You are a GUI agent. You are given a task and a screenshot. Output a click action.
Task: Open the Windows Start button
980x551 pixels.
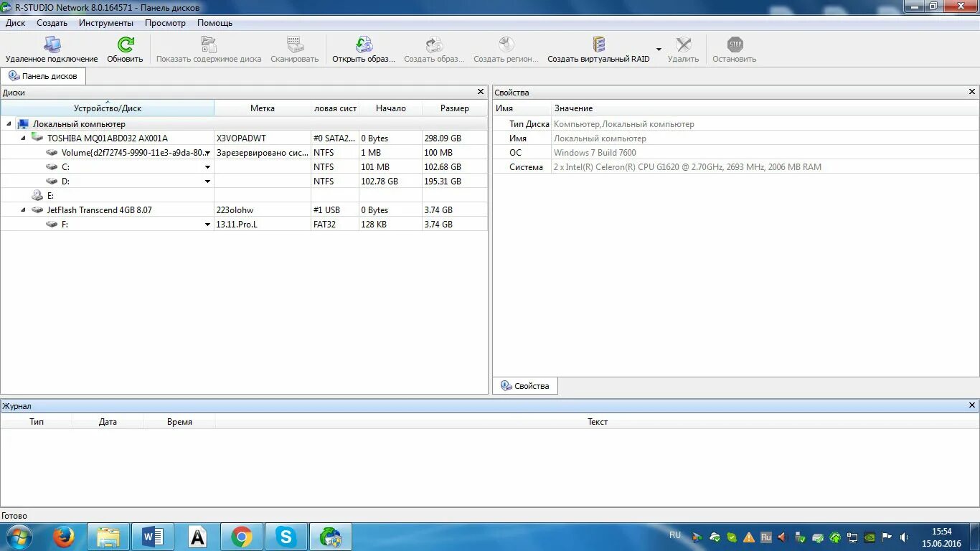tap(19, 537)
